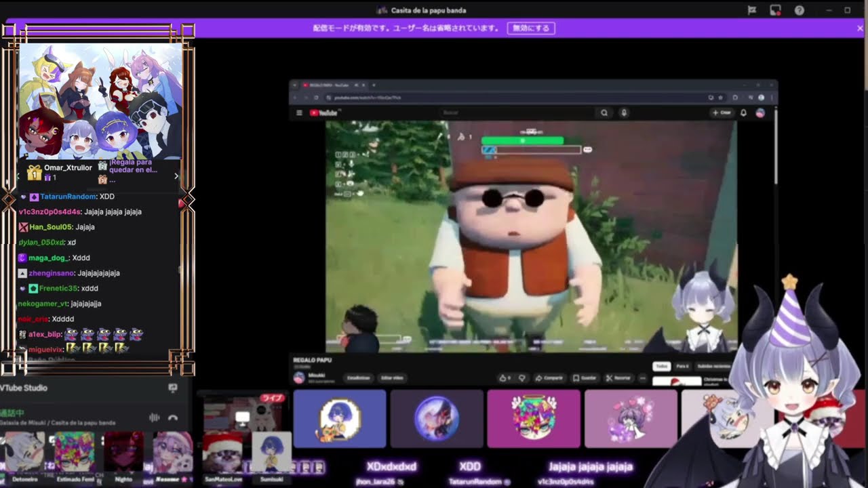Click the Editar vídeo button
Viewport: 868px width, 488px height.
(392, 378)
